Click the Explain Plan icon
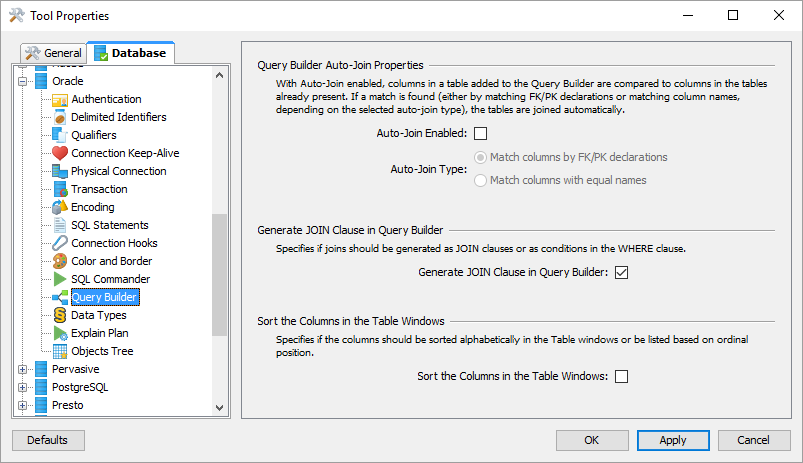Image resolution: width=803 pixels, height=463 pixels. coord(59,333)
